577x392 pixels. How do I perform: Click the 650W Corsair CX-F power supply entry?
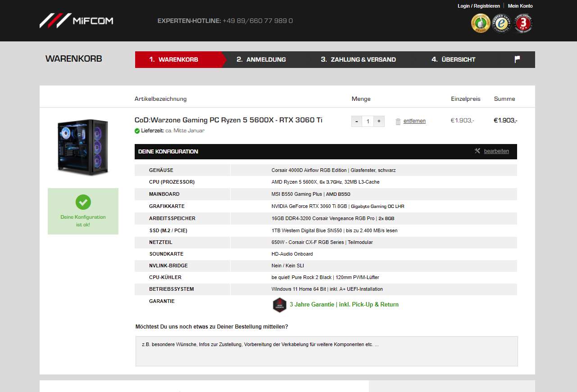pyautogui.click(x=322, y=242)
